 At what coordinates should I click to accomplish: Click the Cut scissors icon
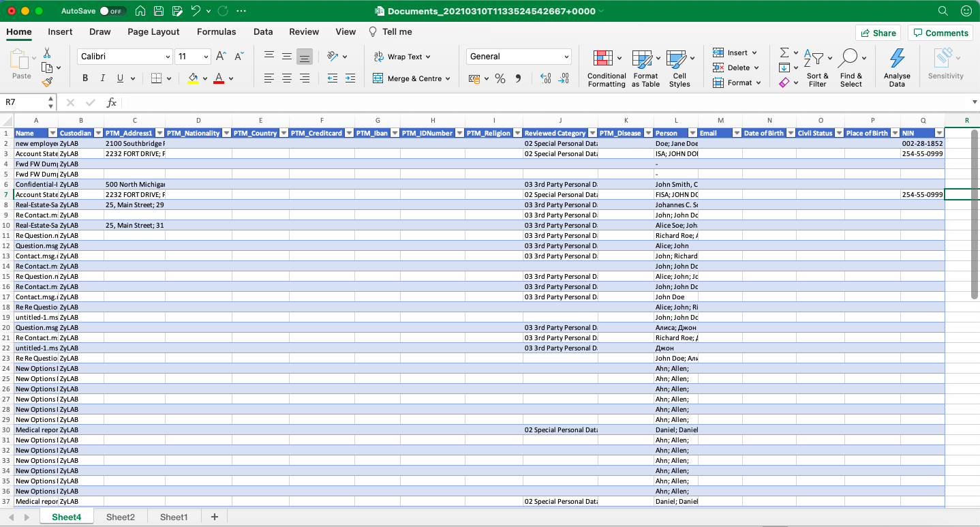47,52
